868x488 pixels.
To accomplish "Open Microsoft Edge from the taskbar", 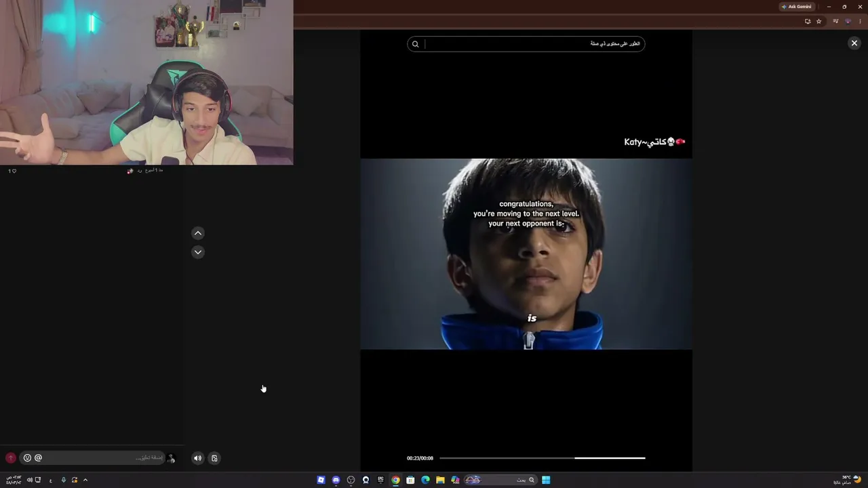I will pos(425,480).
